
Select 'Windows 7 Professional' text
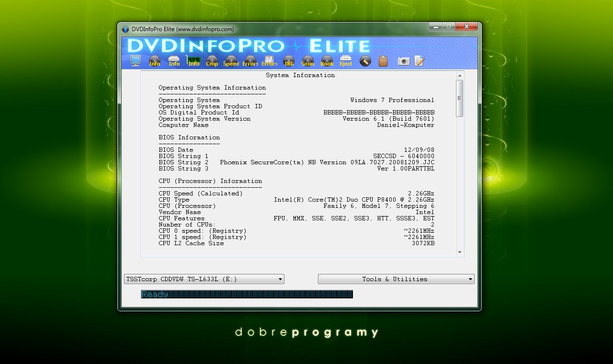click(392, 100)
